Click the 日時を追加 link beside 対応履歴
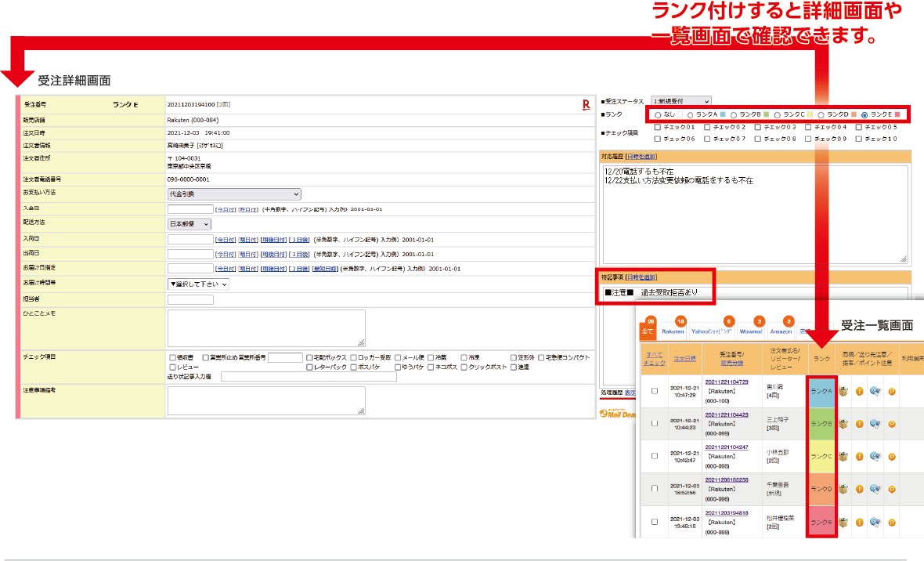Viewport: 924px width, 561px height. point(640,157)
